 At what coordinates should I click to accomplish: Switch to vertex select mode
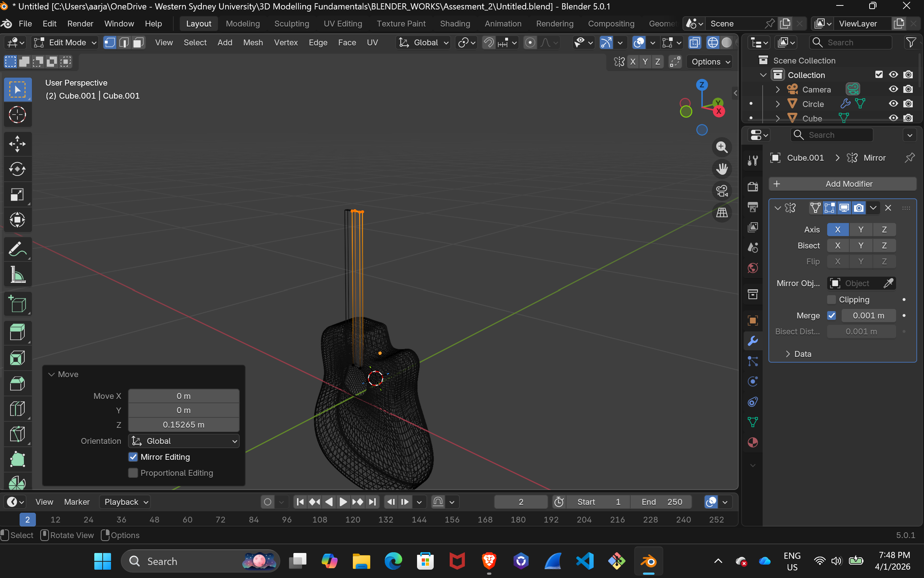(x=110, y=42)
